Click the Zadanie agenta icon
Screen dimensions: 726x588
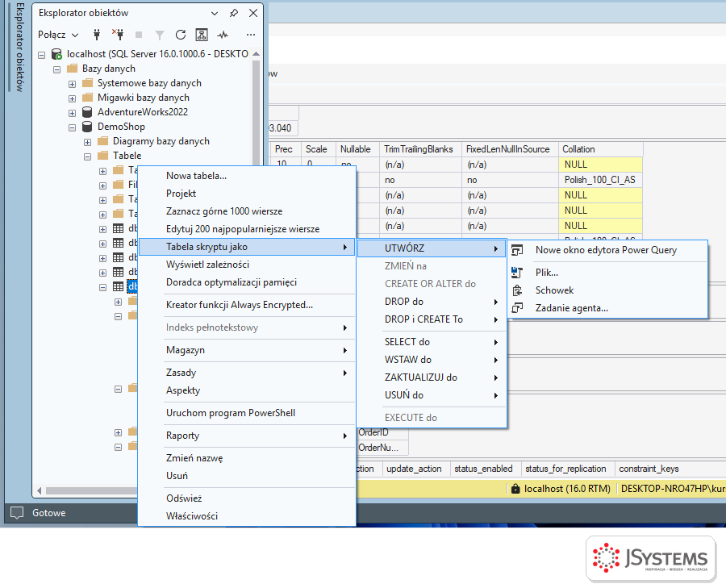pos(517,308)
